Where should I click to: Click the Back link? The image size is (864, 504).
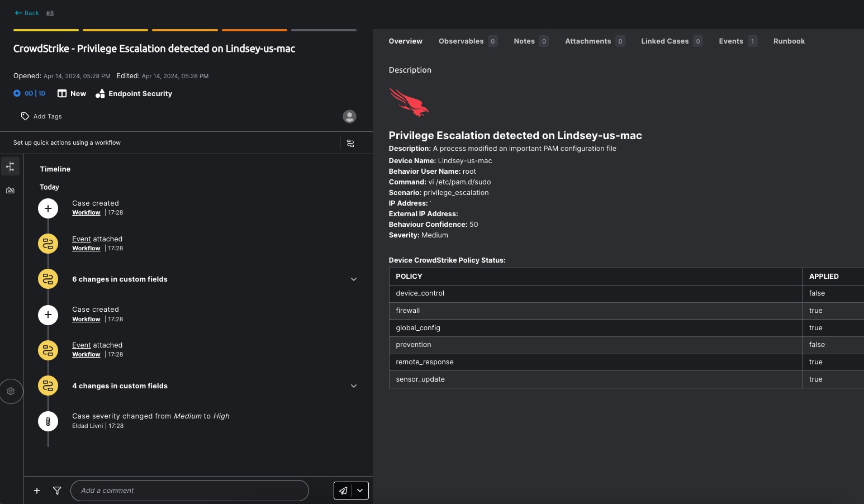(27, 13)
